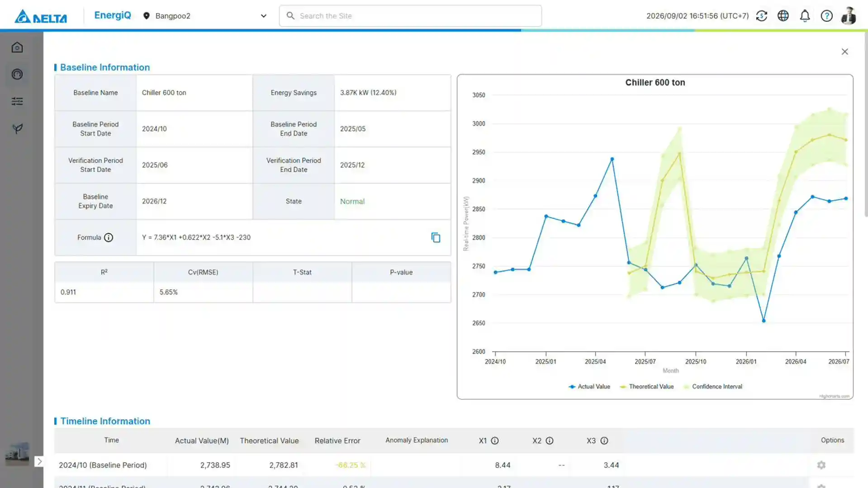This screenshot has height=488, width=868.
Task: Click the Delta logo
Action: pyautogui.click(x=41, y=16)
